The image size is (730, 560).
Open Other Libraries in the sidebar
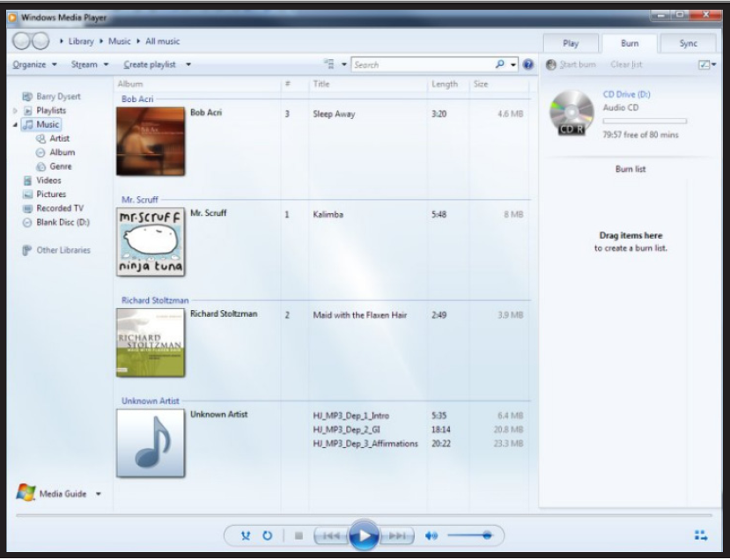click(63, 250)
